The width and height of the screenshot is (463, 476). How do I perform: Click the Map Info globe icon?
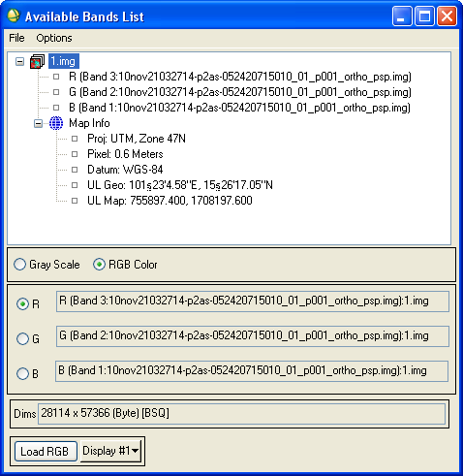coord(56,123)
